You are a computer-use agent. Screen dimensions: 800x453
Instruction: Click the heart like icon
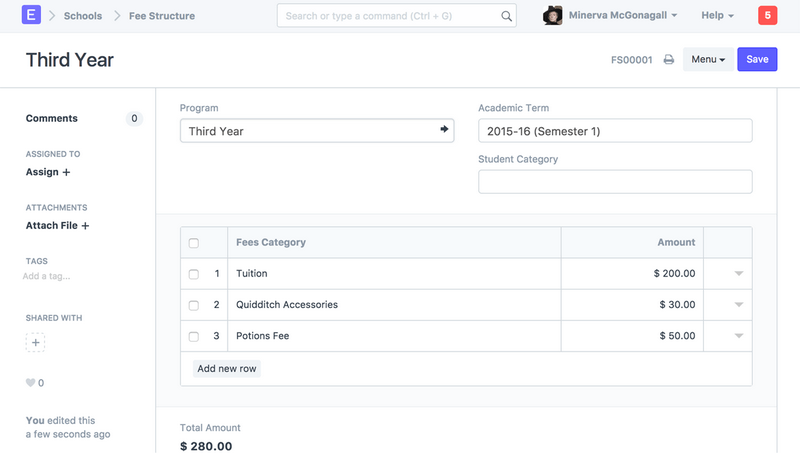30,383
